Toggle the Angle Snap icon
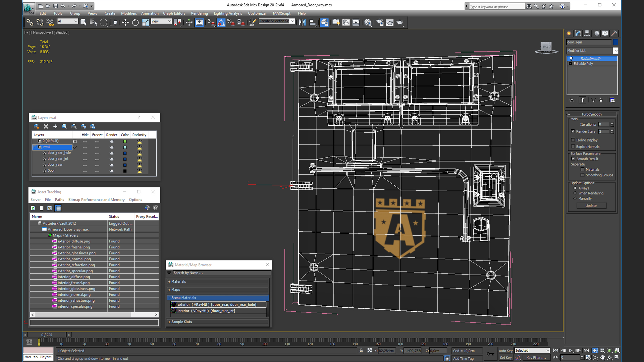This screenshot has width=644, height=362. [x=221, y=22]
